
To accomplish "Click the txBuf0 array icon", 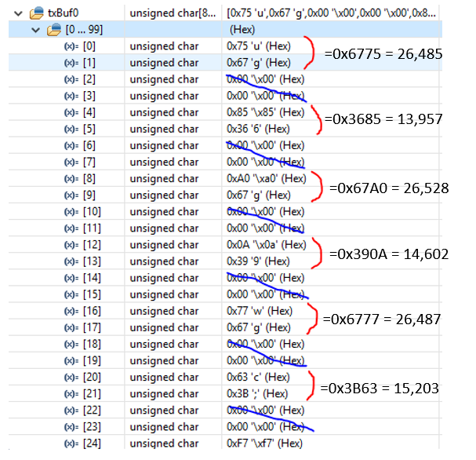I will tap(36, 13).
